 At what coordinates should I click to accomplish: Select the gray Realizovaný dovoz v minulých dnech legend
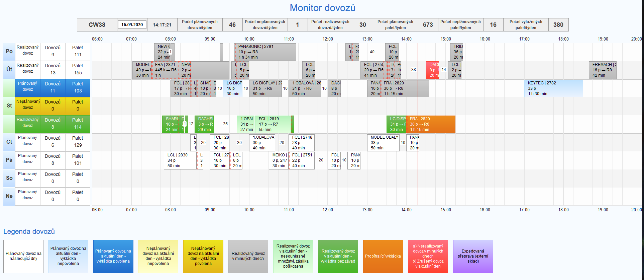coord(248,257)
